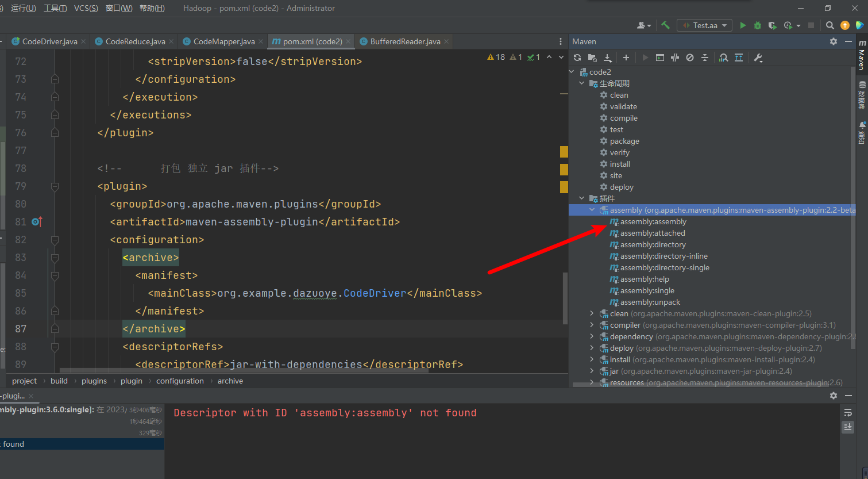Collapse the 生命周期 lifecycle node
868x479 pixels.
[582, 83]
